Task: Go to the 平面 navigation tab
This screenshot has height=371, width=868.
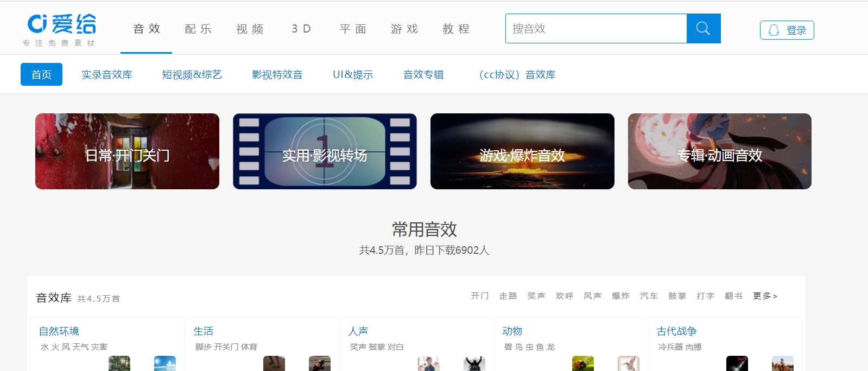Action: click(353, 29)
